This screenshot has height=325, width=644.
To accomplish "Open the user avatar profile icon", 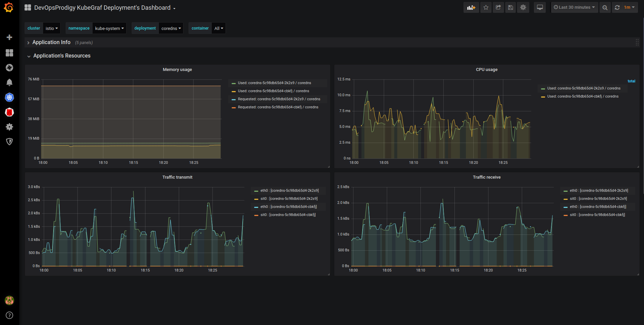I will (9, 300).
